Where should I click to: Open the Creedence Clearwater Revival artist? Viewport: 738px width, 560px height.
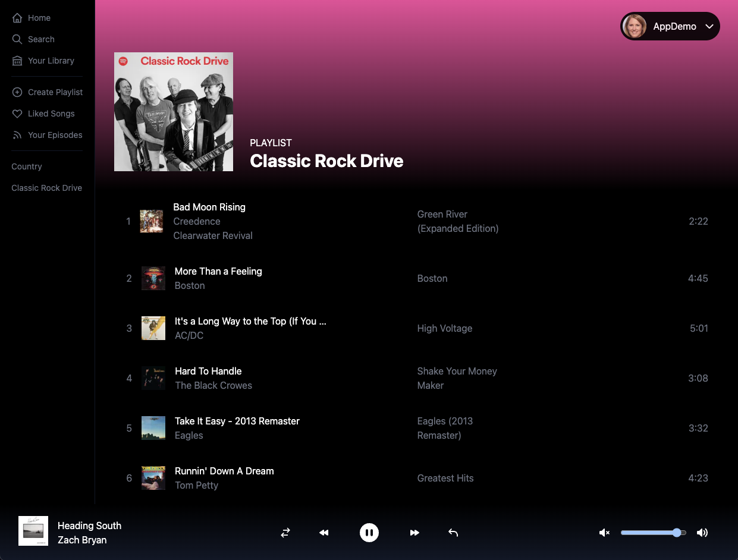213,228
